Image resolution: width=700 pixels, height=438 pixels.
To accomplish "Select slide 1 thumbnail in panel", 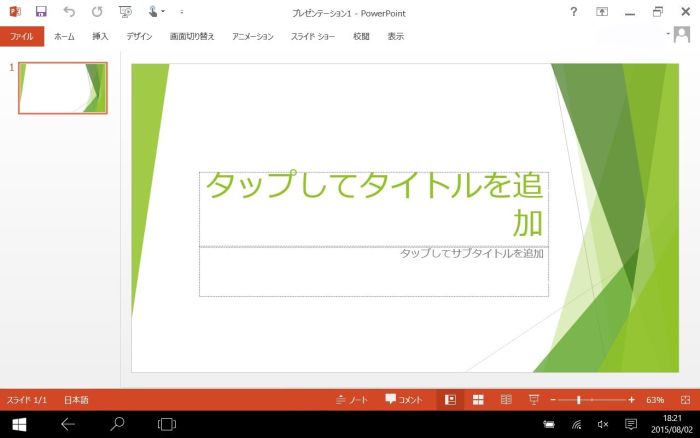I will pos(62,88).
